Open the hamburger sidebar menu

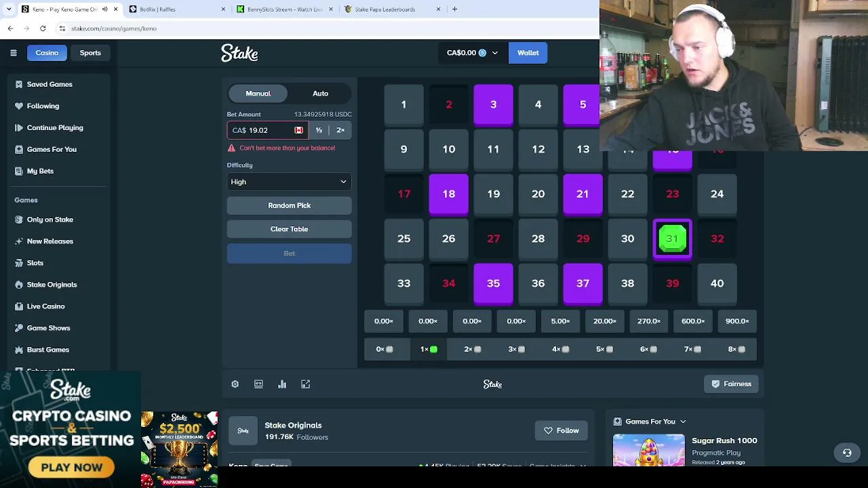pos(14,53)
